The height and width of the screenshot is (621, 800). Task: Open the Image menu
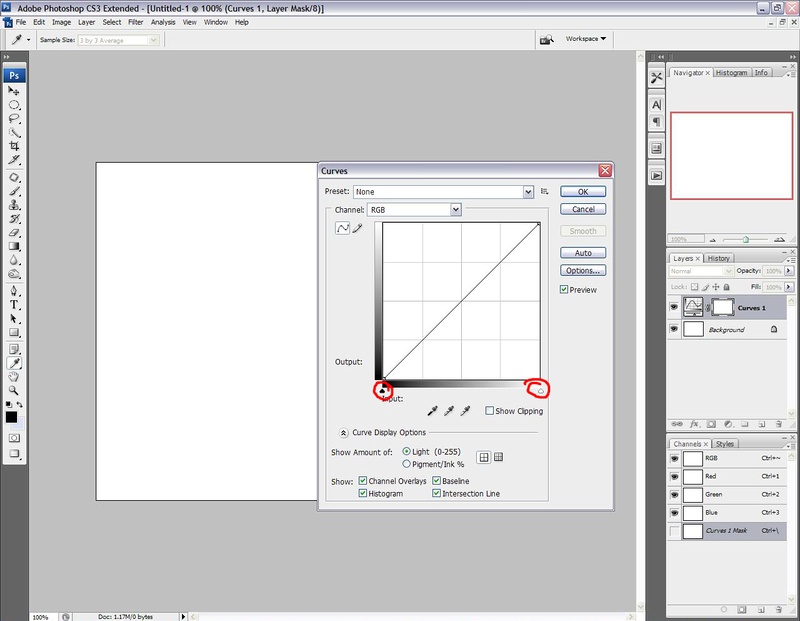click(61, 22)
